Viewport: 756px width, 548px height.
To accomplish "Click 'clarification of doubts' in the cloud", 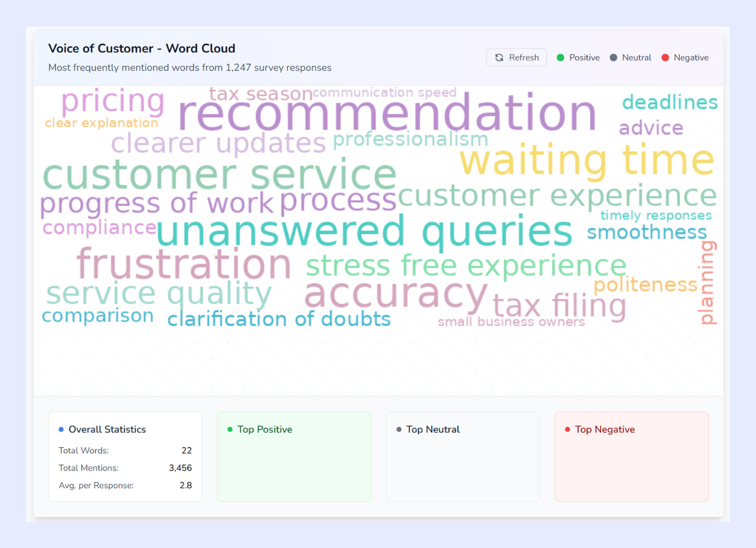I will [x=278, y=319].
